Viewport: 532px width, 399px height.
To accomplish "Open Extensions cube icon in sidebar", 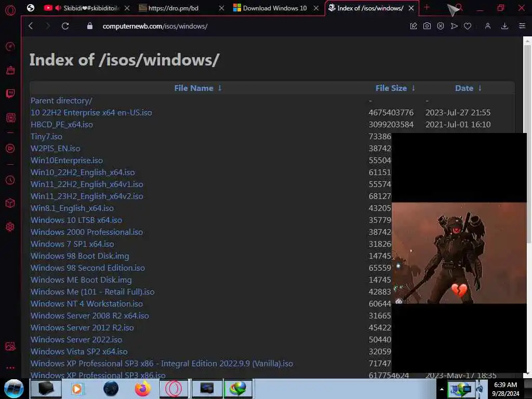I will click(10, 203).
